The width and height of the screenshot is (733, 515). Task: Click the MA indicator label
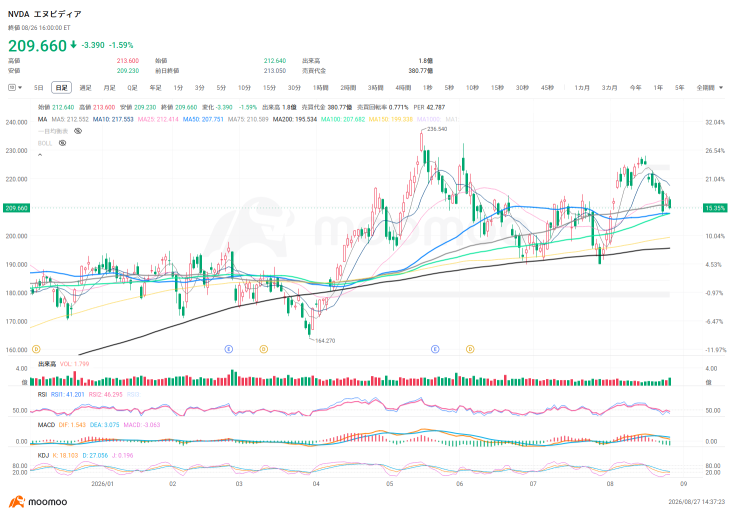click(42, 119)
